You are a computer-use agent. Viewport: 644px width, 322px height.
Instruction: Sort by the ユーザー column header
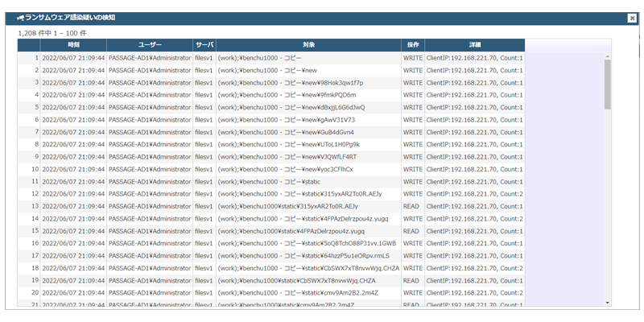tap(150, 45)
